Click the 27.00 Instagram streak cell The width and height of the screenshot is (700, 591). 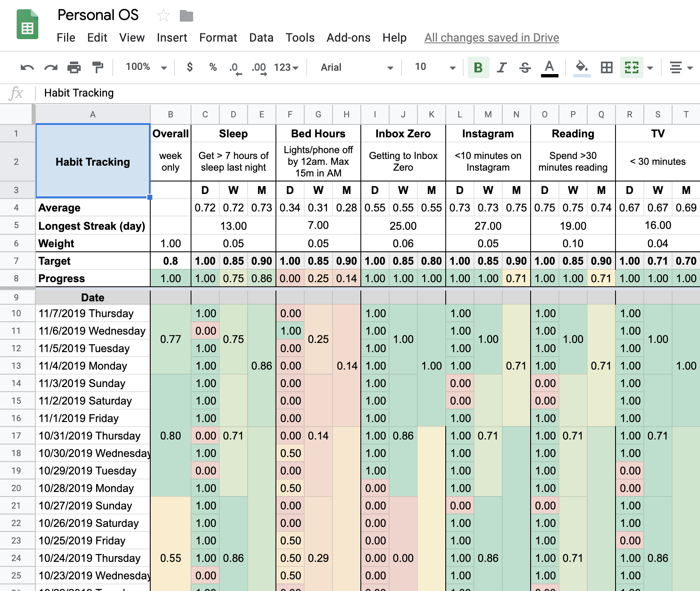pyautogui.click(x=488, y=226)
